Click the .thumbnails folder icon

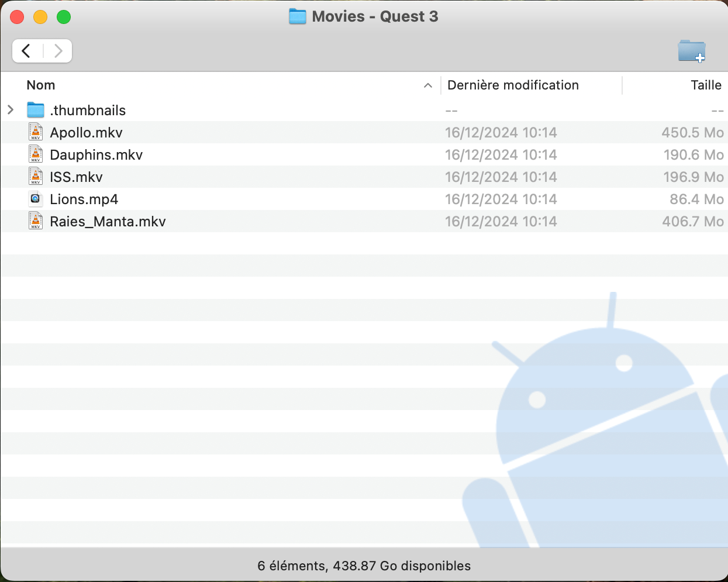pos(36,110)
